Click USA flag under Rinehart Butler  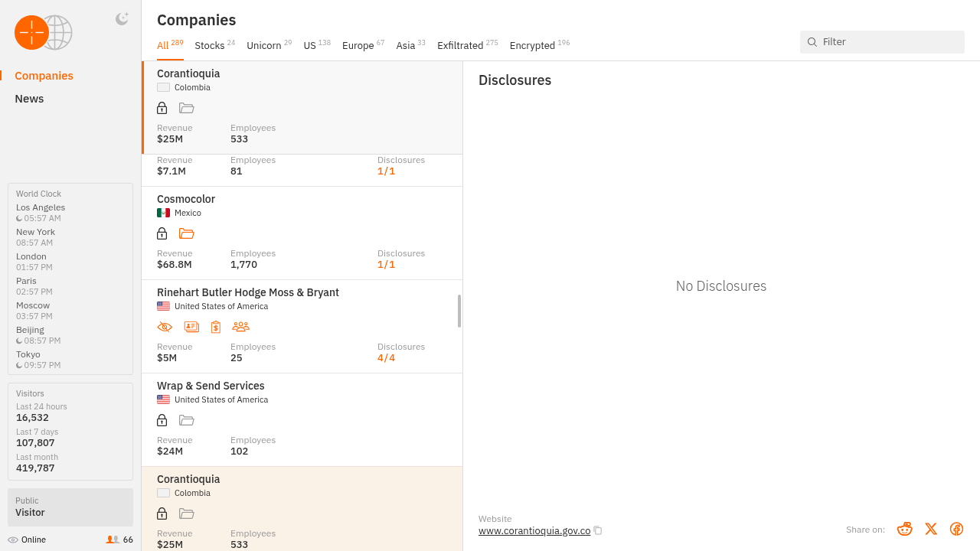[x=163, y=306]
